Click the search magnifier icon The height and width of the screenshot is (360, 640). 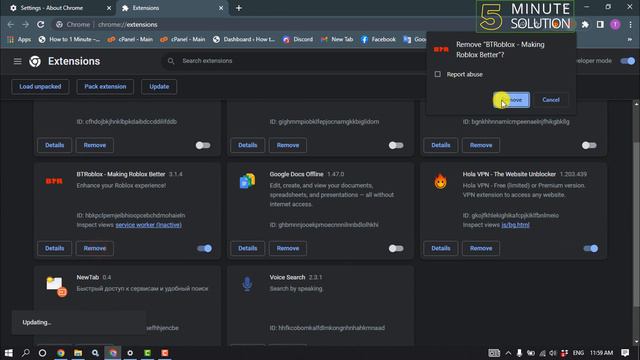(x=171, y=61)
